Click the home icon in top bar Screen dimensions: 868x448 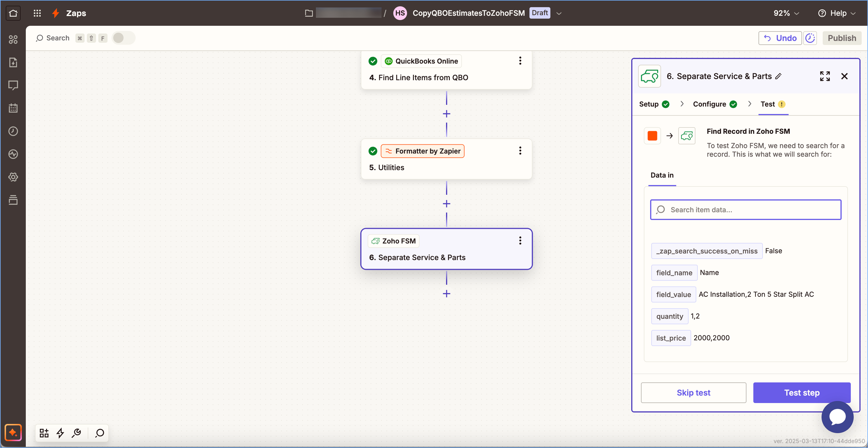[13, 13]
